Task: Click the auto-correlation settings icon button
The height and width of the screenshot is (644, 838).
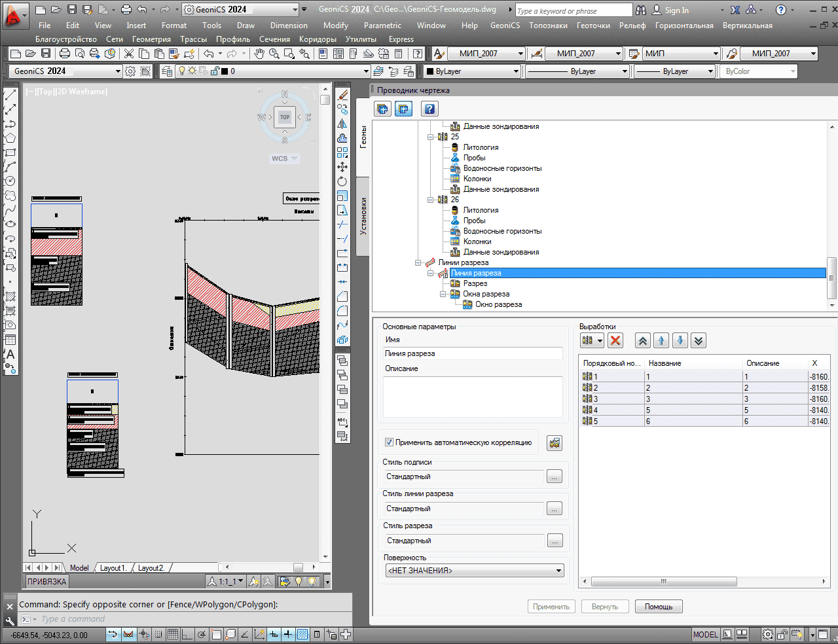Action: pos(555,443)
